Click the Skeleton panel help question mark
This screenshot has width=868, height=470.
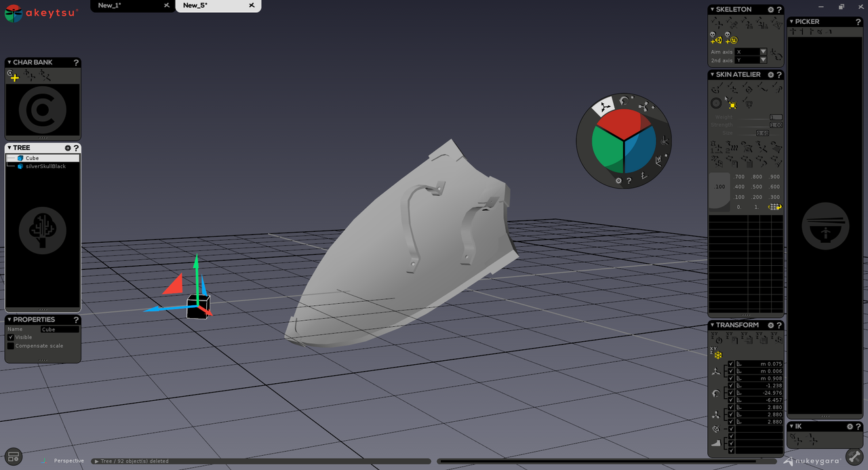point(779,9)
